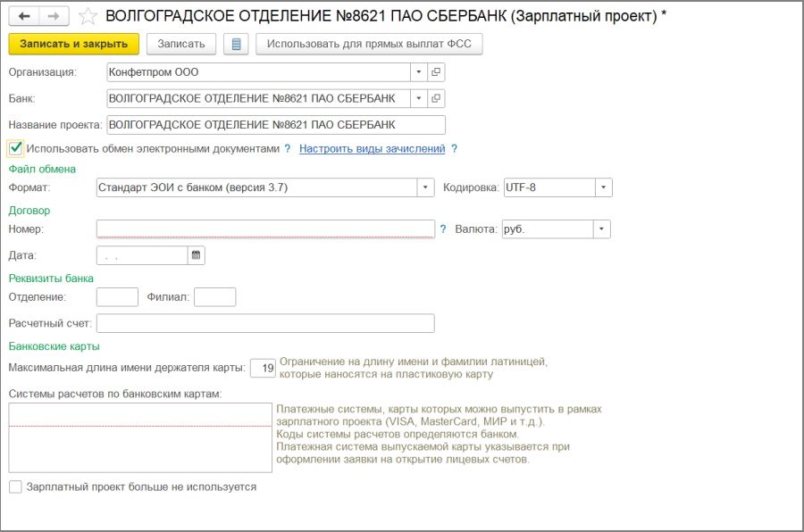Screen dimensions: 804x532
Task: Click the maximum cardholder name length field
Action: (263, 368)
